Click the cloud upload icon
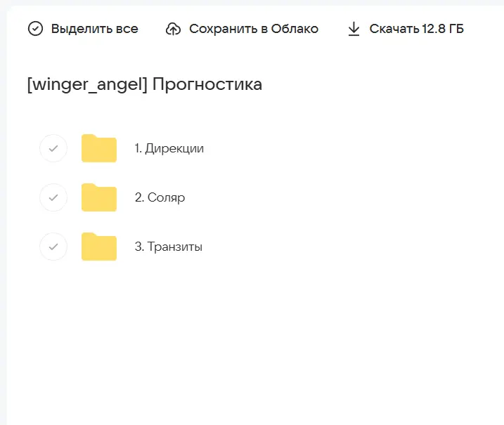 tap(173, 29)
